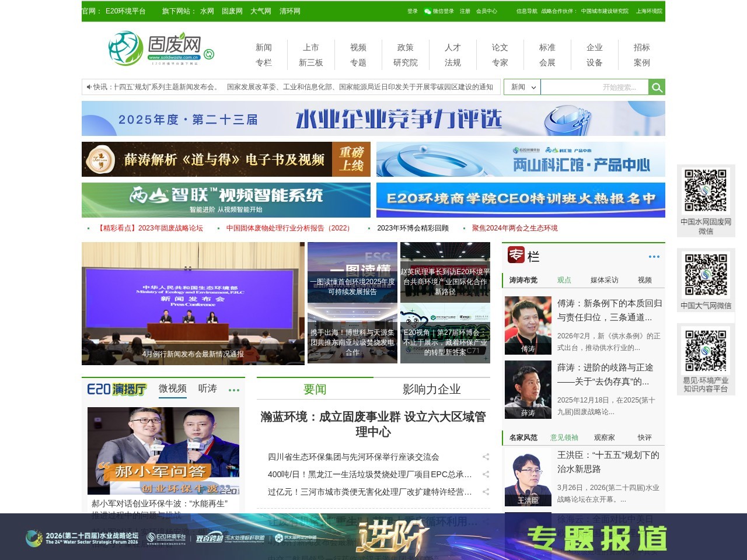Open the 新闻 navigation menu item

(264, 47)
